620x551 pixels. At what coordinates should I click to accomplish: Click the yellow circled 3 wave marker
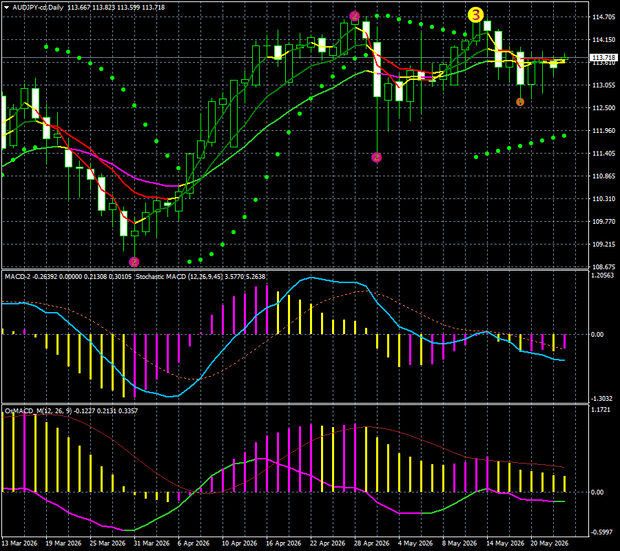pos(475,15)
